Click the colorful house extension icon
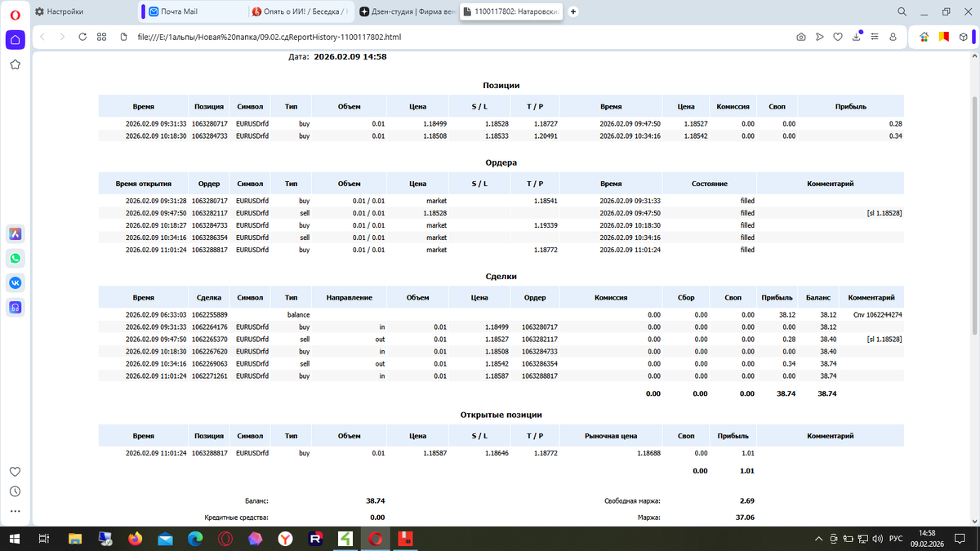The height and width of the screenshot is (551, 980). [924, 37]
